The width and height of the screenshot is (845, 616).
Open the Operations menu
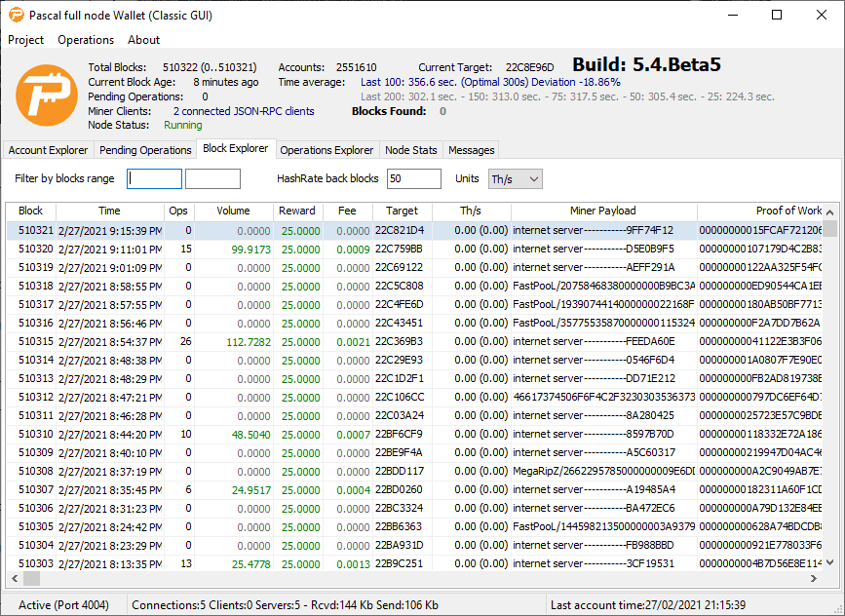pyautogui.click(x=86, y=40)
